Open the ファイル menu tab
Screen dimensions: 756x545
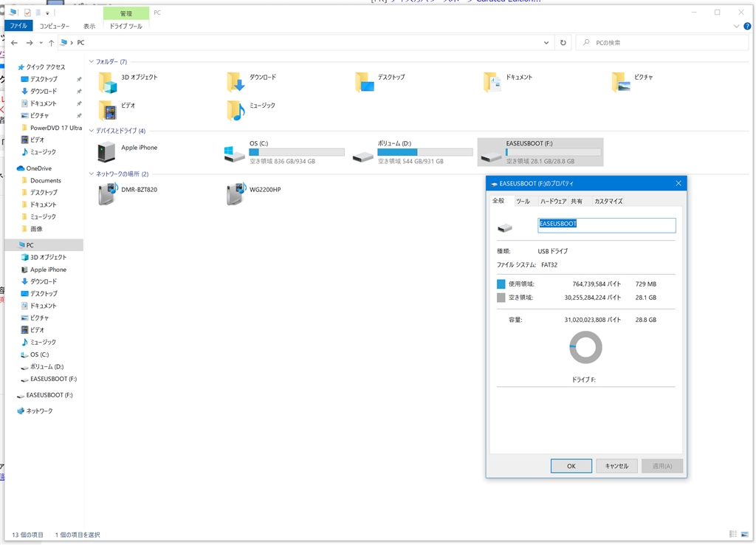point(18,26)
